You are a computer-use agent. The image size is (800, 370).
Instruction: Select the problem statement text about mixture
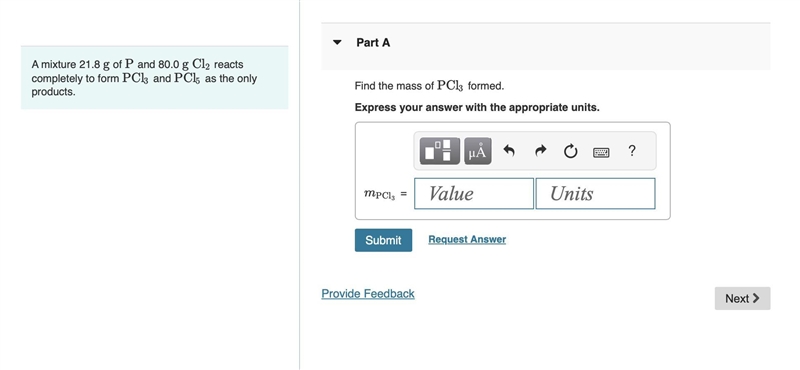coord(144,78)
